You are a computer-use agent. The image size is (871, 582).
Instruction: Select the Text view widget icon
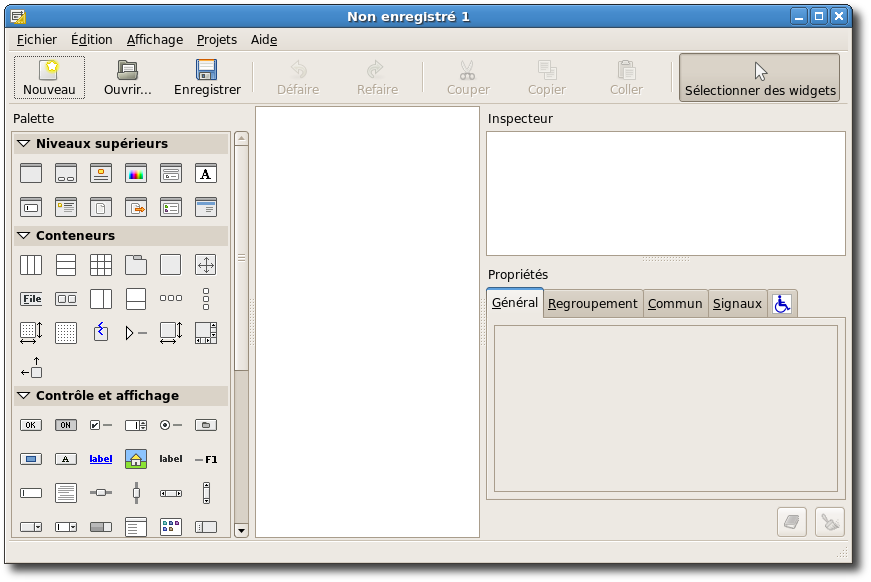66,493
